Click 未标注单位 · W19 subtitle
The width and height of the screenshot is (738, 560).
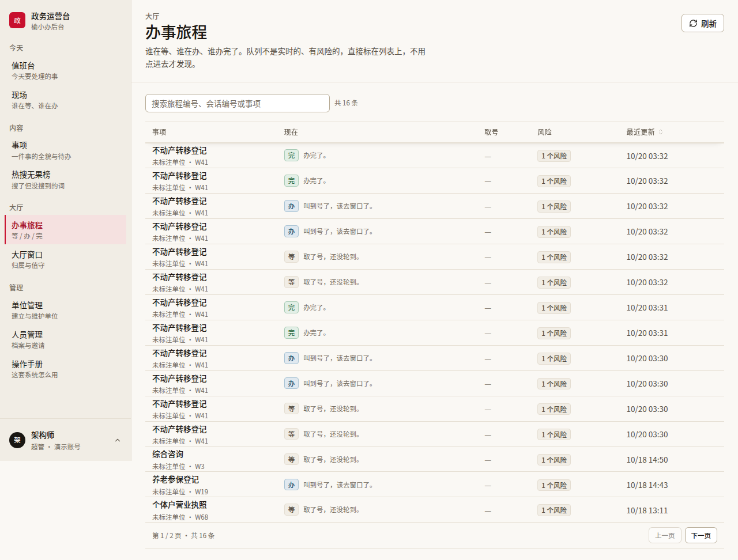click(180, 492)
